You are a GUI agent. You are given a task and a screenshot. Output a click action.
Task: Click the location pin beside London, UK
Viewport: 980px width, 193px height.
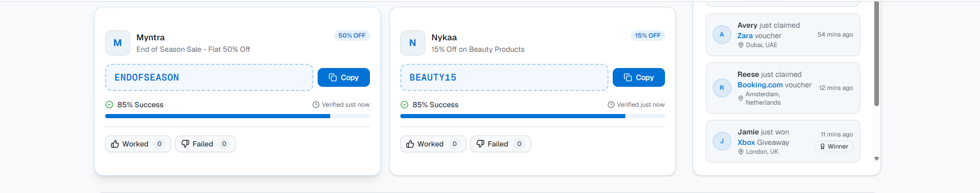pos(741,152)
